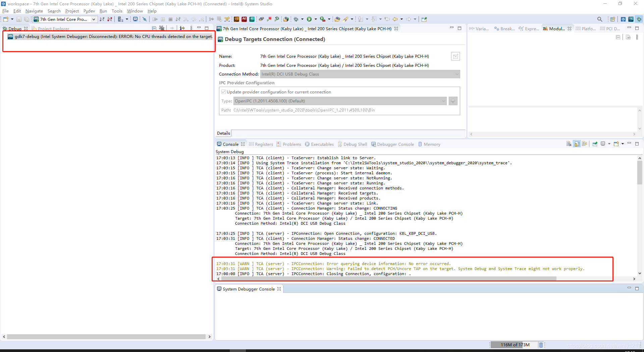Toggle Scroll Lock in Console view

coord(577,144)
